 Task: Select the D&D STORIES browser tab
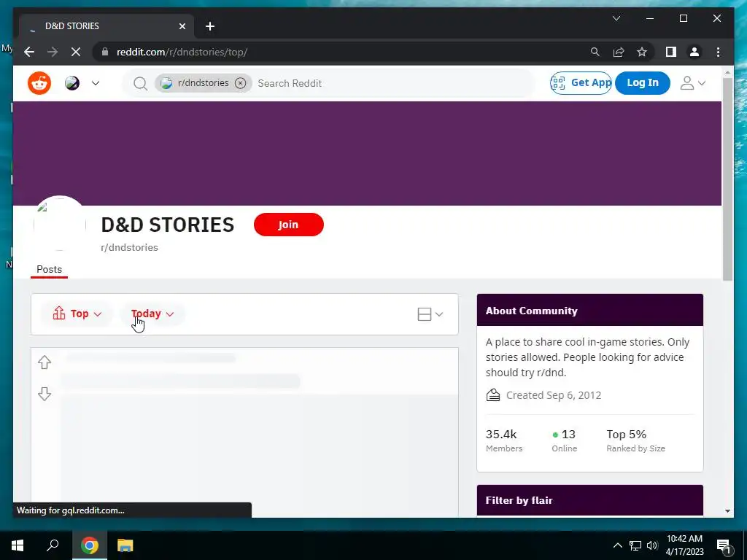click(107, 26)
